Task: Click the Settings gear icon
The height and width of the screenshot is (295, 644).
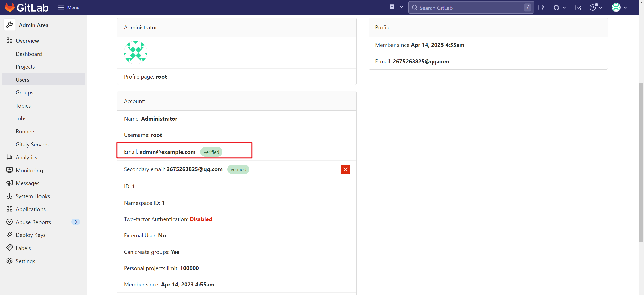Action: (x=9, y=261)
